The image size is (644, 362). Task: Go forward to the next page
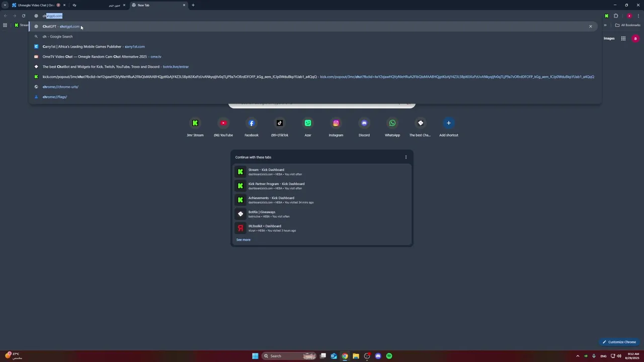point(14,16)
